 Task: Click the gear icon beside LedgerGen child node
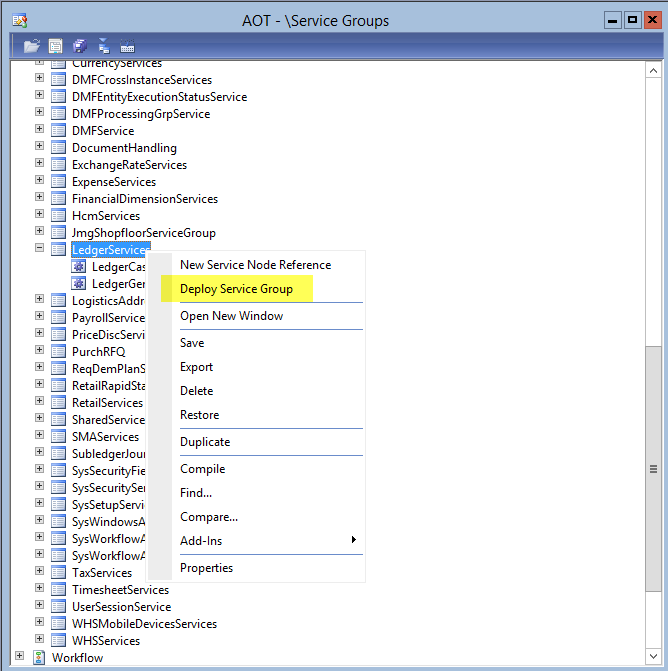pyautogui.click(x=79, y=284)
